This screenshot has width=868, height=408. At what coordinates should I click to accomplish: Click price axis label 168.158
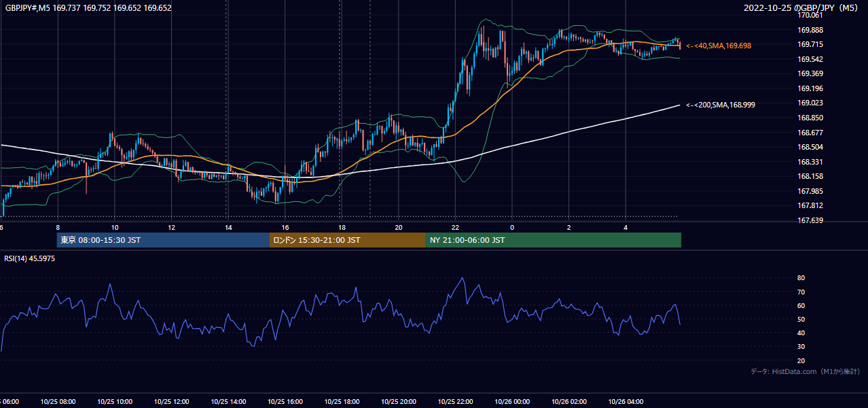[810, 176]
